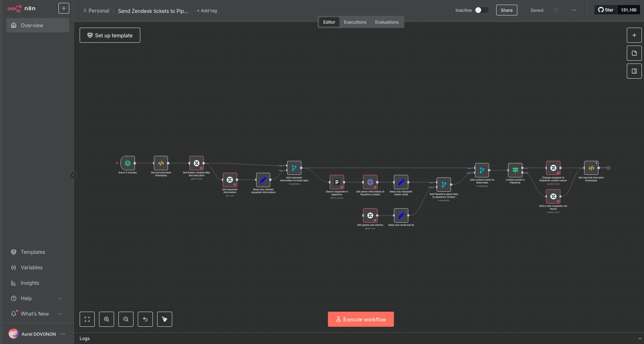Click the n8n logo
Viewport: 644px width, 344px height.
pyautogui.click(x=21, y=8)
